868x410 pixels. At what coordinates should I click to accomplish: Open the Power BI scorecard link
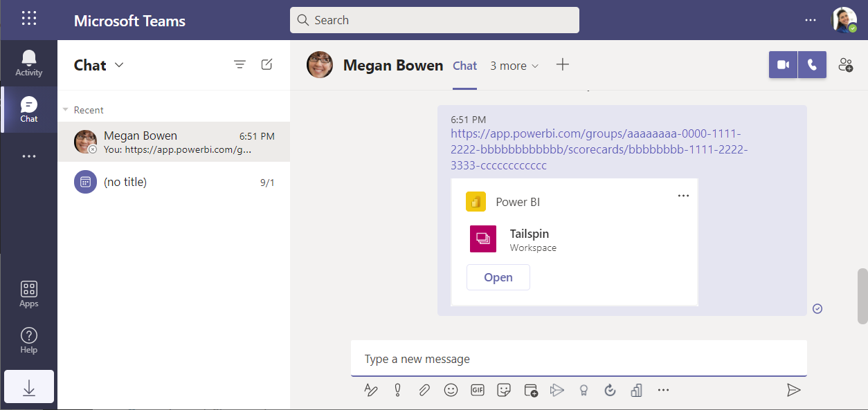pos(599,149)
